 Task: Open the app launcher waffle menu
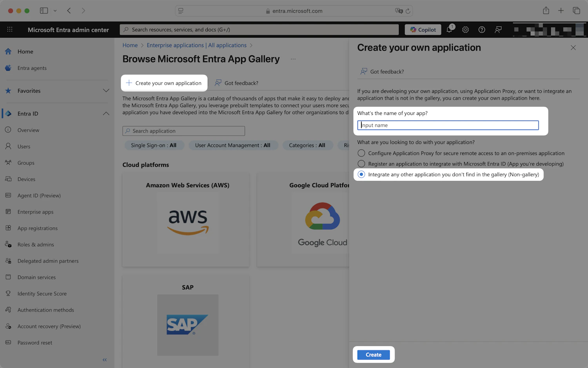pos(10,29)
